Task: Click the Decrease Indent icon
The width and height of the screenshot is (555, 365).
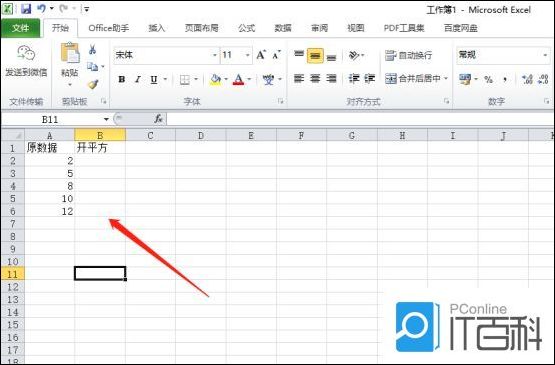Action: [x=354, y=78]
